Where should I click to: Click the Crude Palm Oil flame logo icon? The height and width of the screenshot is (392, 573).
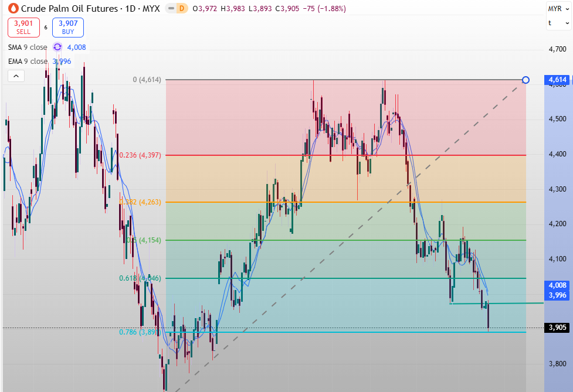coord(11,9)
